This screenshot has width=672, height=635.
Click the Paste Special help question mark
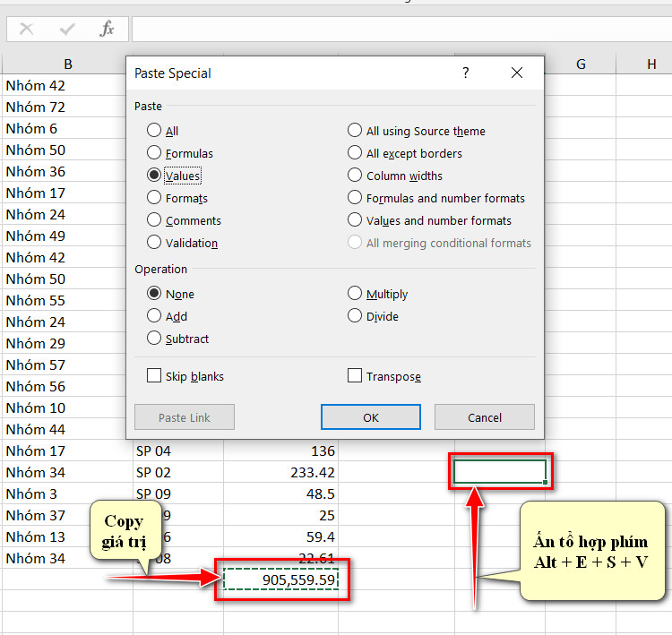coord(466,73)
